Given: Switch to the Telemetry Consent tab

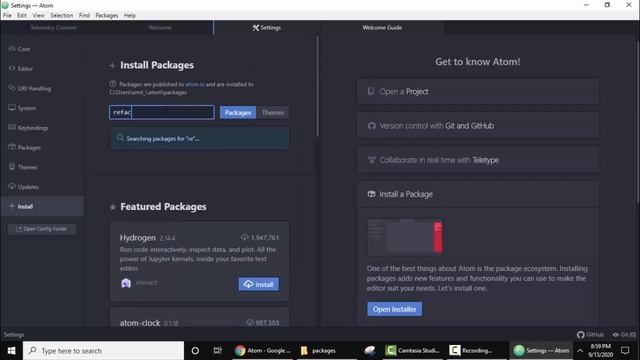Looking at the screenshot, I should pyautogui.click(x=53, y=28).
